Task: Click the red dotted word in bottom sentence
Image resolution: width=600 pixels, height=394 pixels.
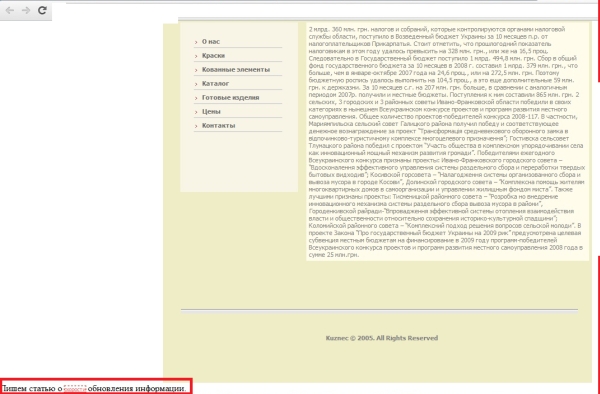Action: point(75,389)
